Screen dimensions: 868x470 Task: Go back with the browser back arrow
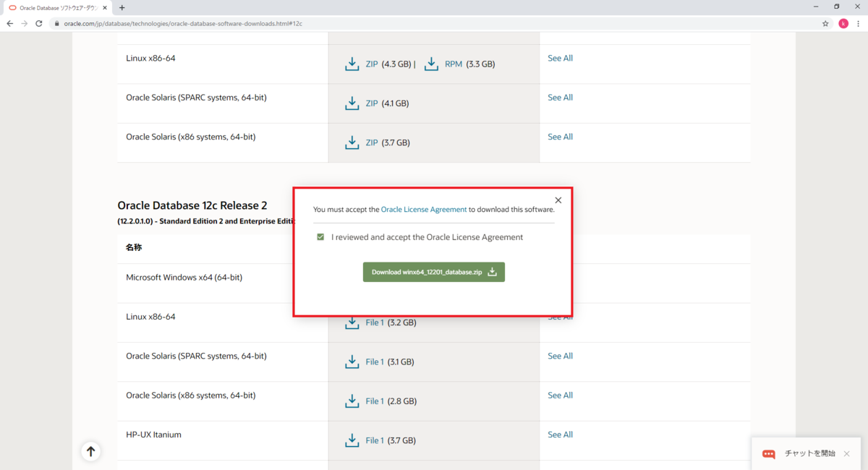coord(10,23)
